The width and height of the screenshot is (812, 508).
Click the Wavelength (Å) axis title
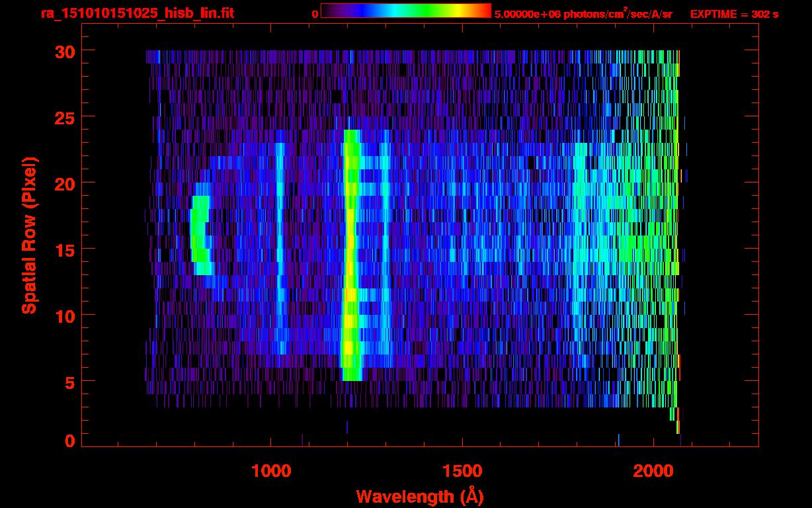click(421, 496)
